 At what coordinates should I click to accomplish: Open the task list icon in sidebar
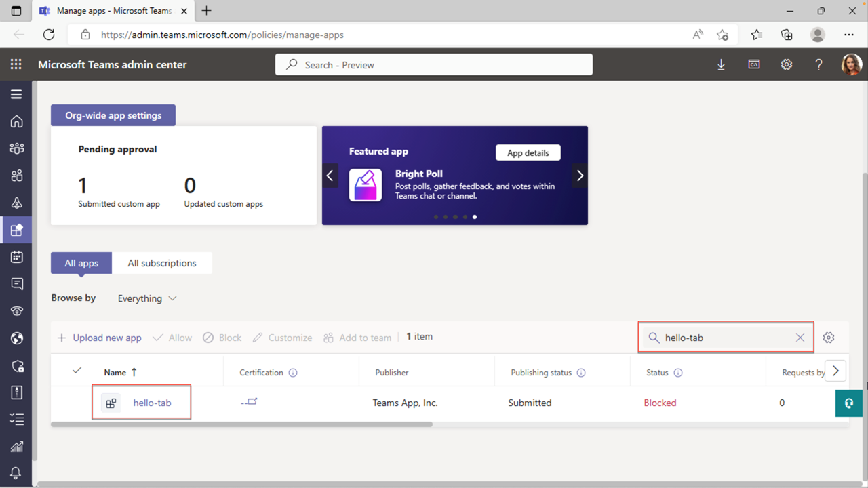click(x=17, y=420)
